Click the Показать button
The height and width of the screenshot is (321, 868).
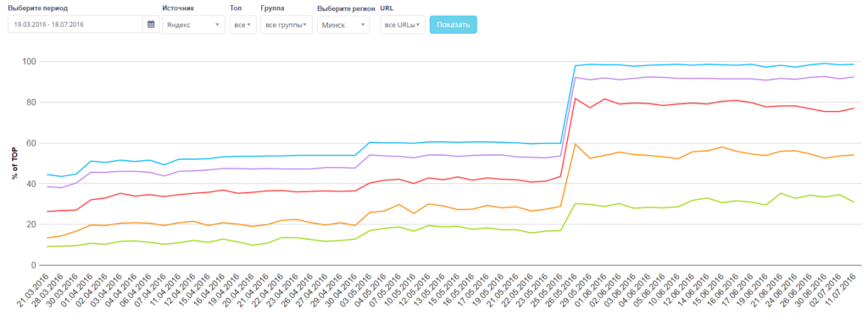453,25
